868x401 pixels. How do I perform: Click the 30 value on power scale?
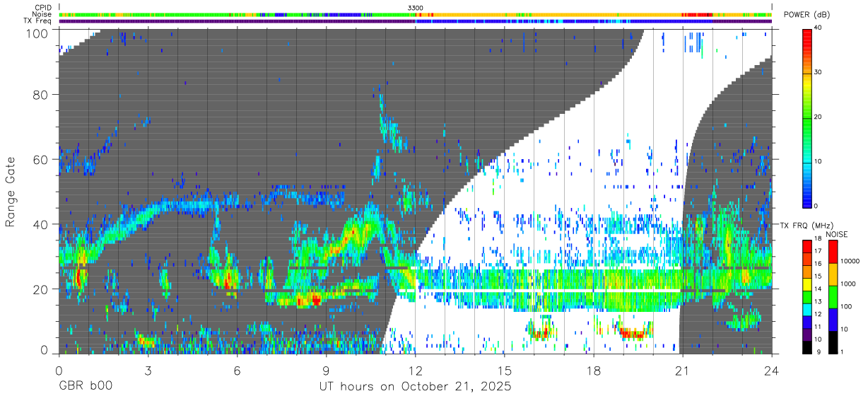[819, 72]
